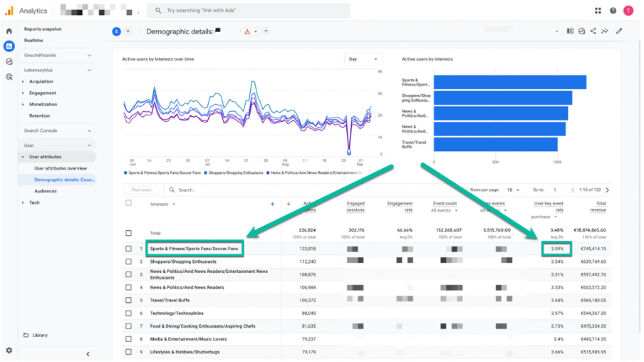Open the Home icon in left rail
The image size is (644, 362).
(x=9, y=31)
